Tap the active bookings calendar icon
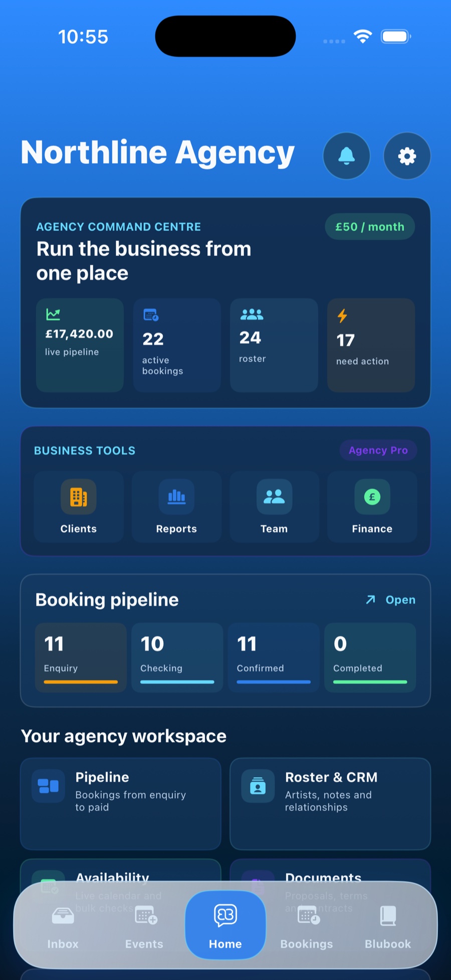Image resolution: width=451 pixels, height=980 pixels. pyautogui.click(x=151, y=315)
